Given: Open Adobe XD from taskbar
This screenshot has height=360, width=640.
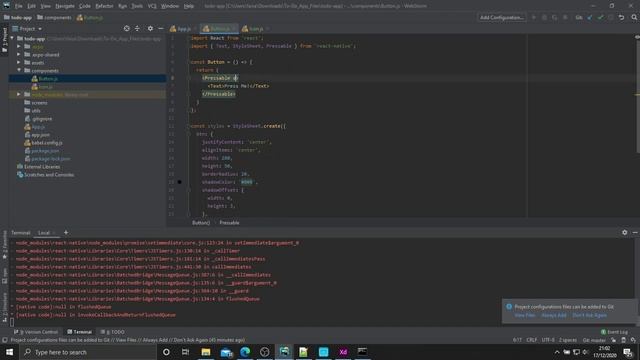Looking at the screenshot, I should [343, 352].
